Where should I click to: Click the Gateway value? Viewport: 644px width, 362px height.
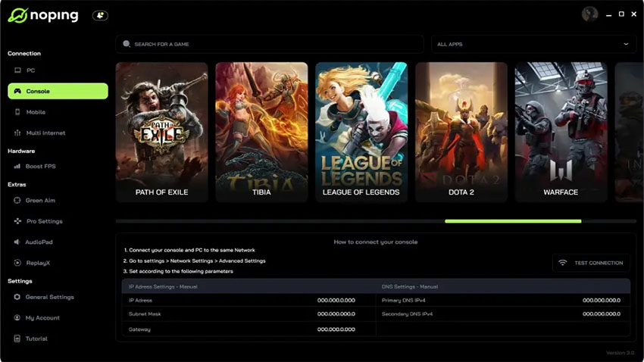[x=336, y=329]
